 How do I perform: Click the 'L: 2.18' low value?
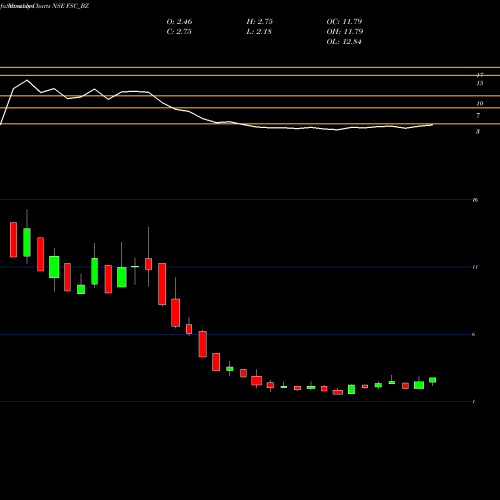click(x=259, y=32)
